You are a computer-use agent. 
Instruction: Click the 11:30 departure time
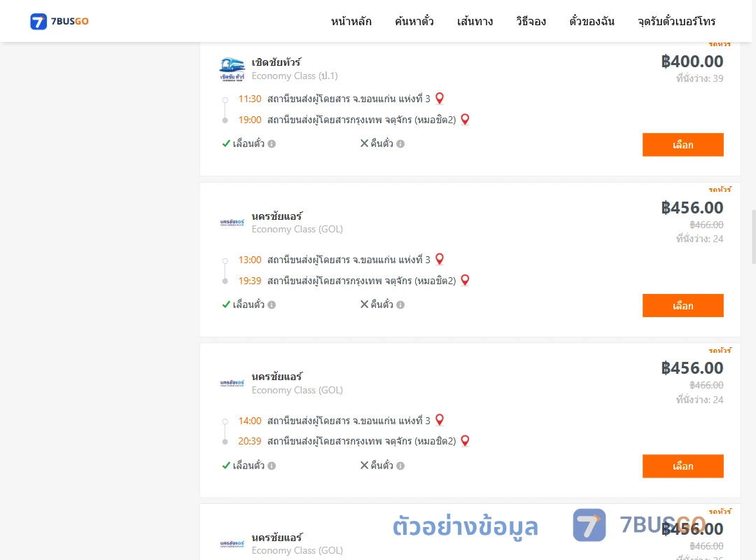[250, 99]
